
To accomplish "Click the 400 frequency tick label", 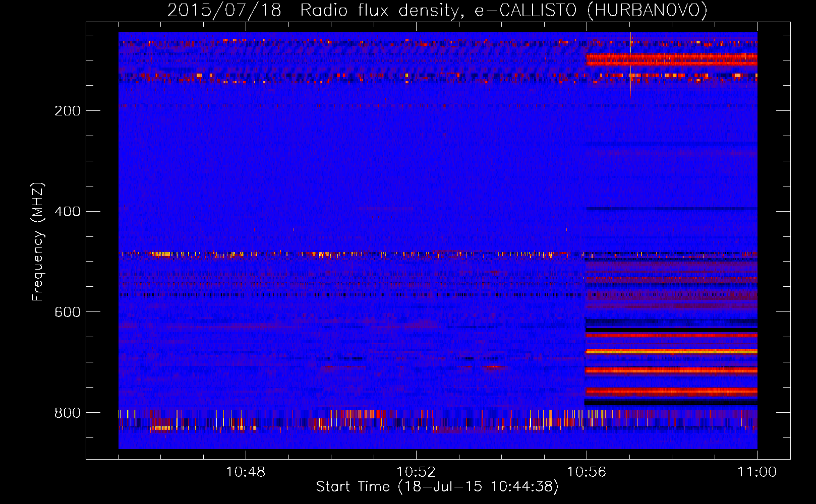I will (68, 211).
